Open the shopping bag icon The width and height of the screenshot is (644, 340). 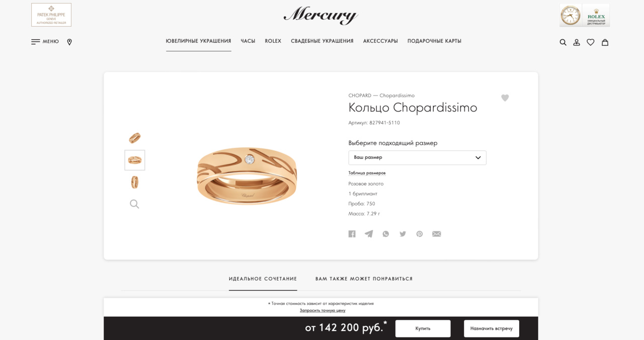[605, 42]
